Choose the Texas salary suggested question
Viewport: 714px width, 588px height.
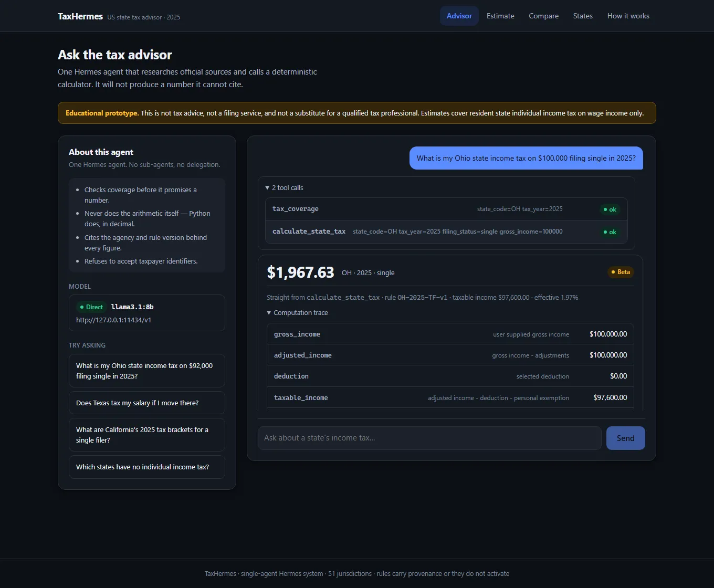coord(147,403)
